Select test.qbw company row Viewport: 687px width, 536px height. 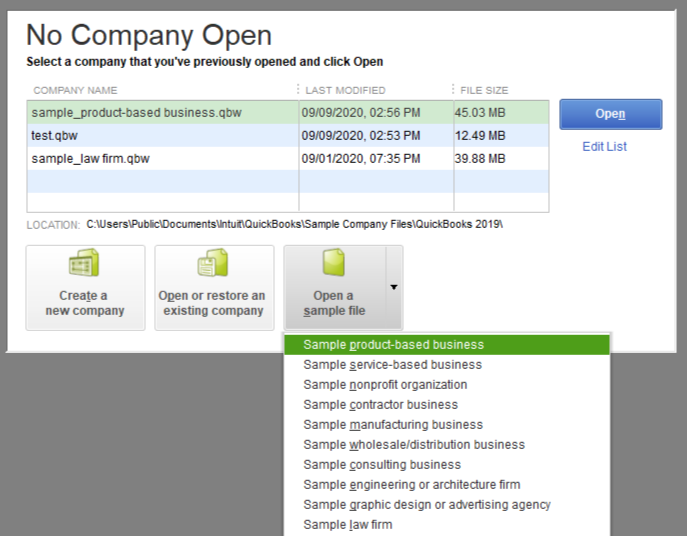(288, 135)
